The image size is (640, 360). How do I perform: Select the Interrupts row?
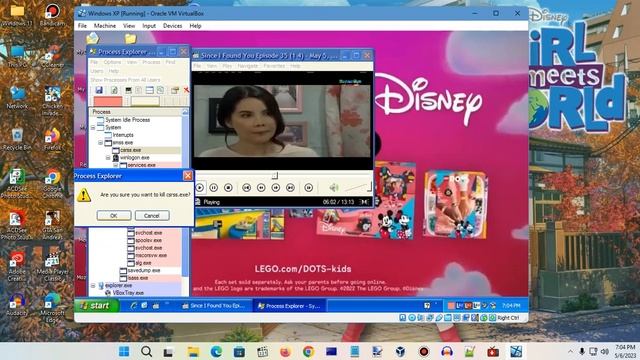[x=135, y=135]
